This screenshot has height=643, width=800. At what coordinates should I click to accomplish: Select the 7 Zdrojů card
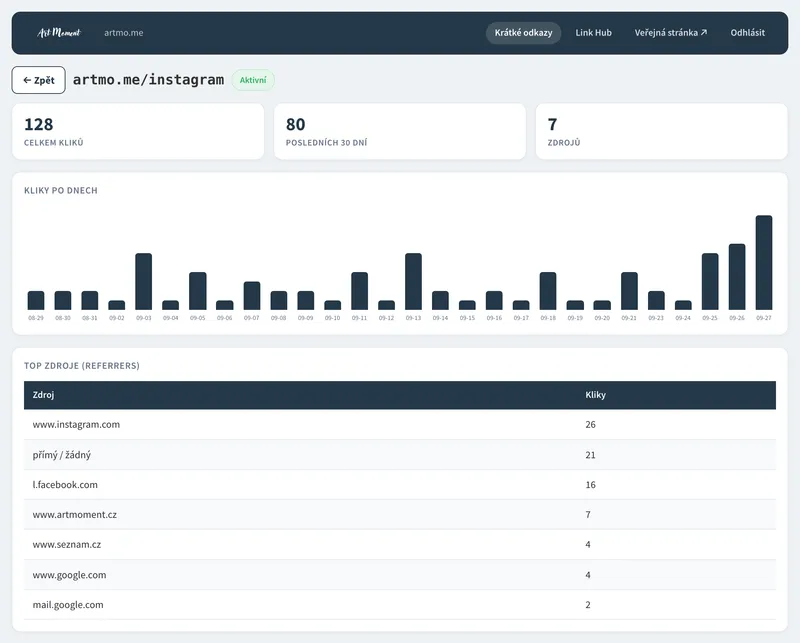(x=661, y=132)
